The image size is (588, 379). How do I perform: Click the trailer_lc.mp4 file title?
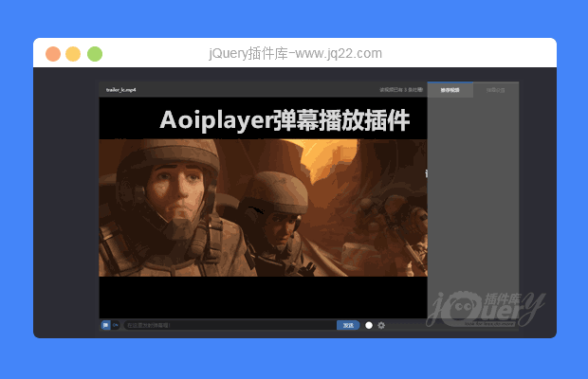[x=121, y=90]
